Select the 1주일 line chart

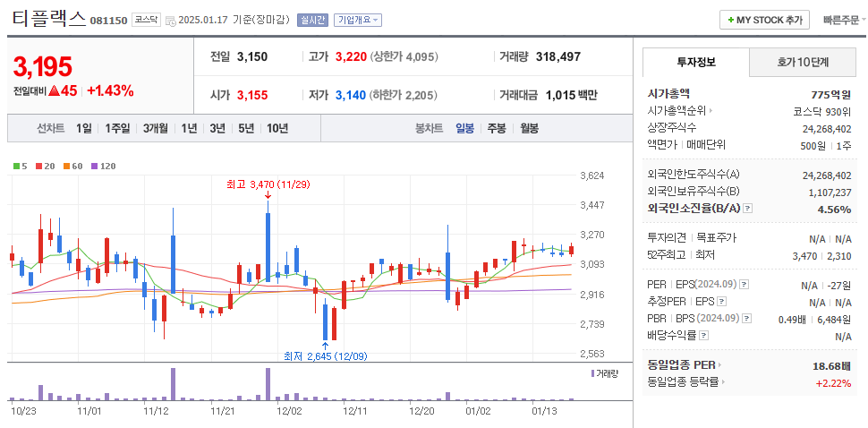click(117, 128)
